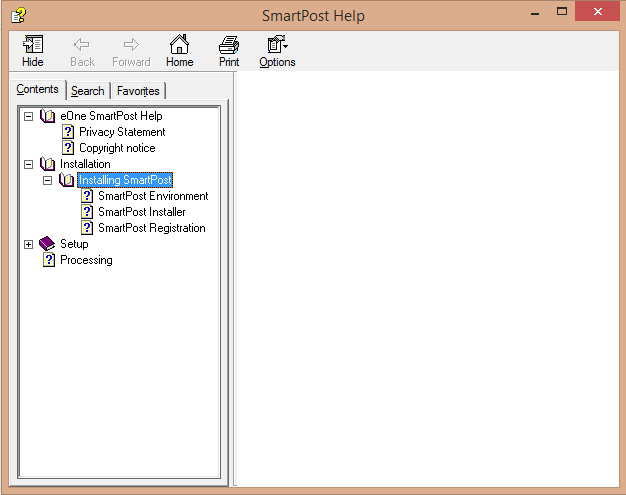
Task: Open the Processing topic
Action: (86, 260)
